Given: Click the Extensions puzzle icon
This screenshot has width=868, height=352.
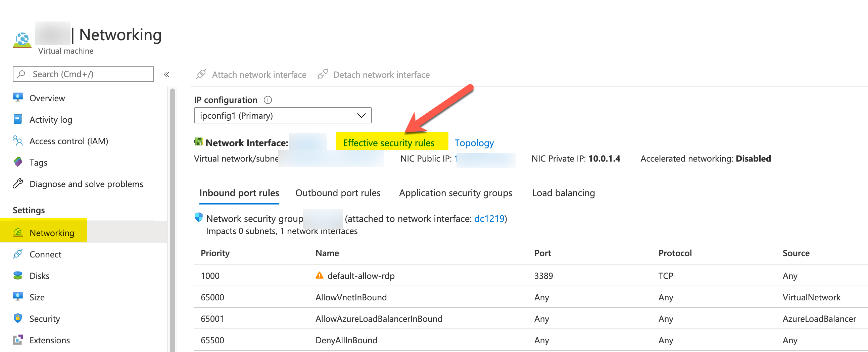Looking at the screenshot, I should tap(18, 340).
